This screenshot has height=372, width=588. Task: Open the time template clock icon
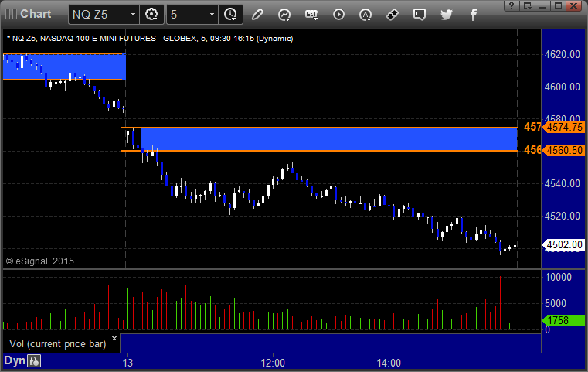(x=230, y=14)
